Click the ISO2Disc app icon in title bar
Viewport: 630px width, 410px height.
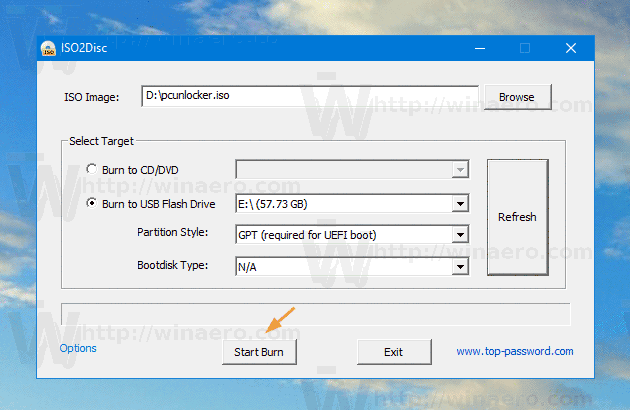[x=48, y=48]
